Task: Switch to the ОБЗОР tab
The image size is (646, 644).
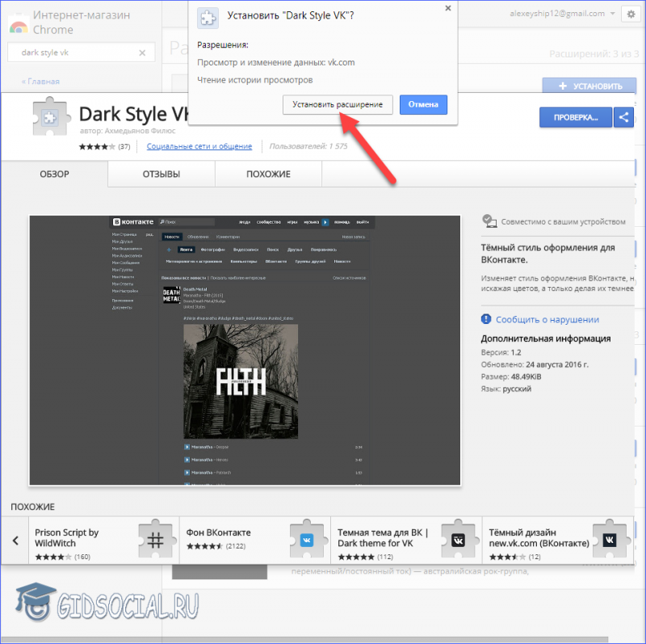Action: pyautogui.click(x=54, y=174)
